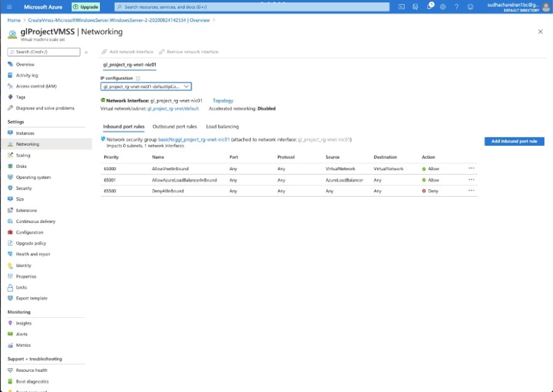Switch to Outbound port rules tab
The height and width of the screenshot is (392, 553).
(x=175, y=126)
